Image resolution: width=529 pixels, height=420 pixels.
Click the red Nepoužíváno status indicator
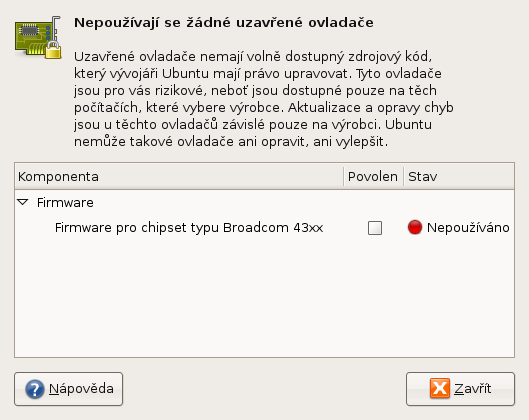coord(415,227)
